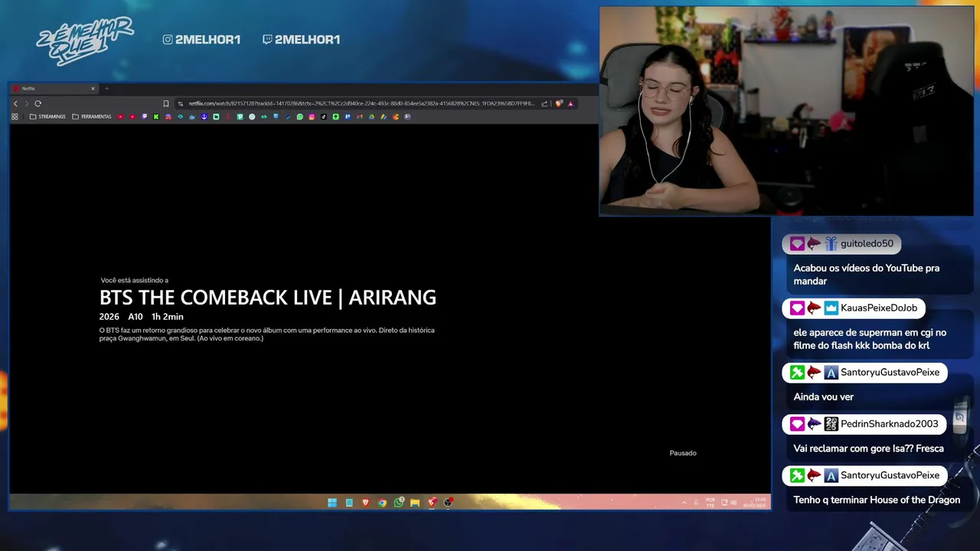Show hidden system tray icons

[x=684, y=503]
